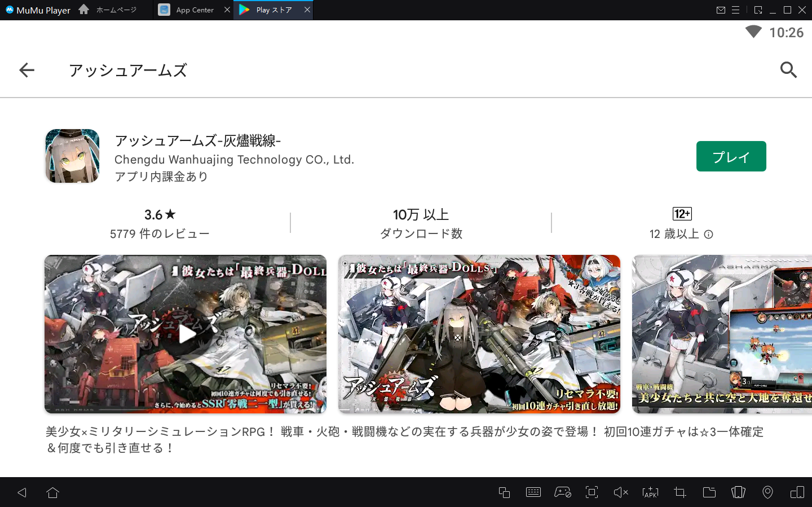Select Chengdu Wanhuajing Technology developer link

pyautogui.click(x=234, y=160)
